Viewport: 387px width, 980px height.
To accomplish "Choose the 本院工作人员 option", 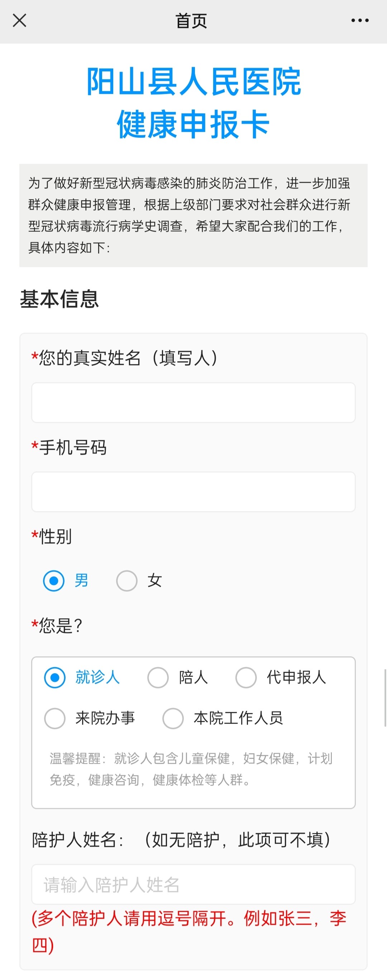I will coord(173,718).
